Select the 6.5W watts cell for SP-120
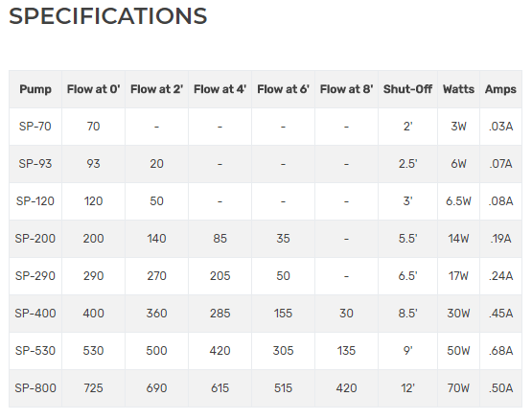 (x=458, y=201)
